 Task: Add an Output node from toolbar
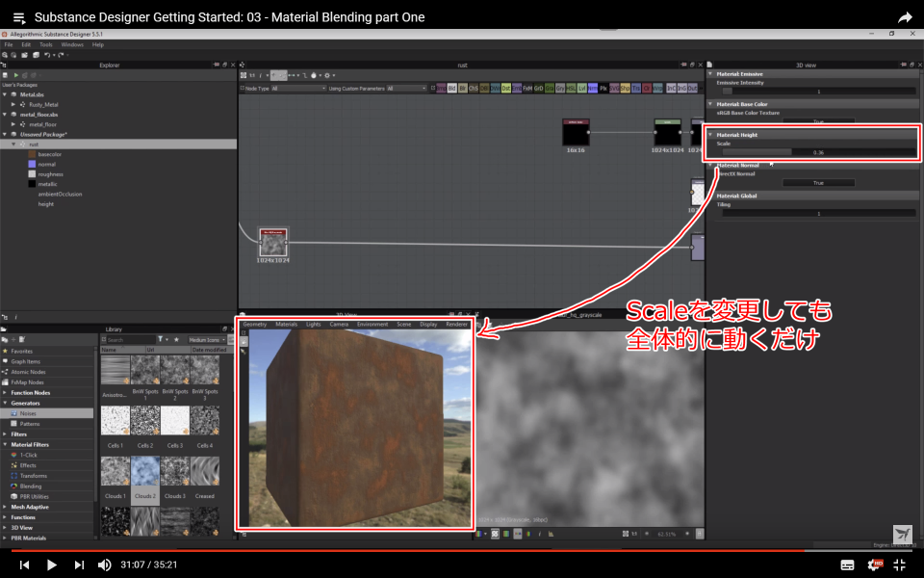(692, 89)
